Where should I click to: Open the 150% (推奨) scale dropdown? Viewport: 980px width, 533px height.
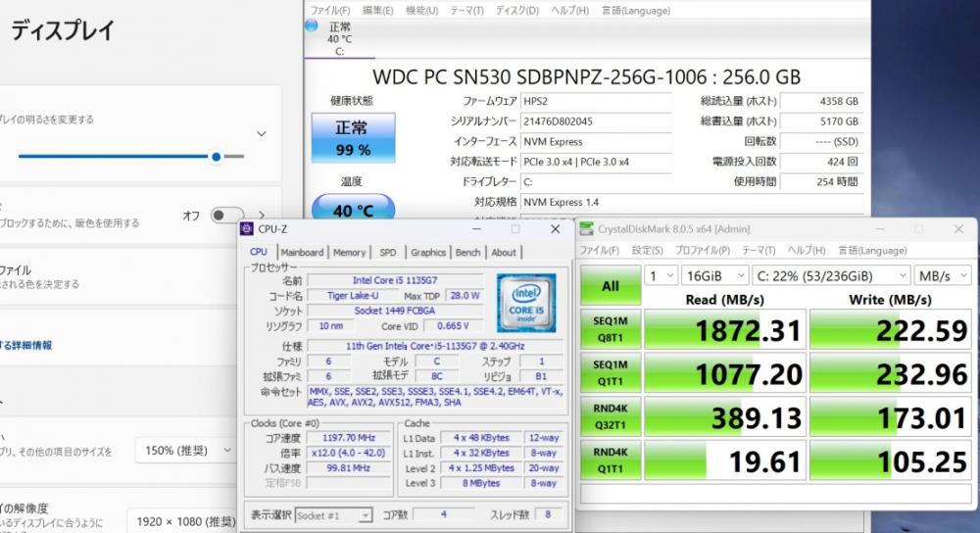click(187, 451)
